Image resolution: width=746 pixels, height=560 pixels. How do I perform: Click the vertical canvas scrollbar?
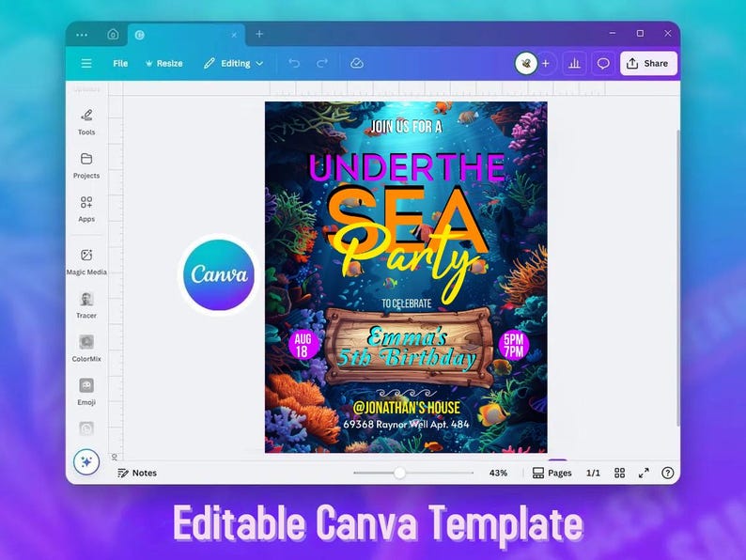pos(677,278)
